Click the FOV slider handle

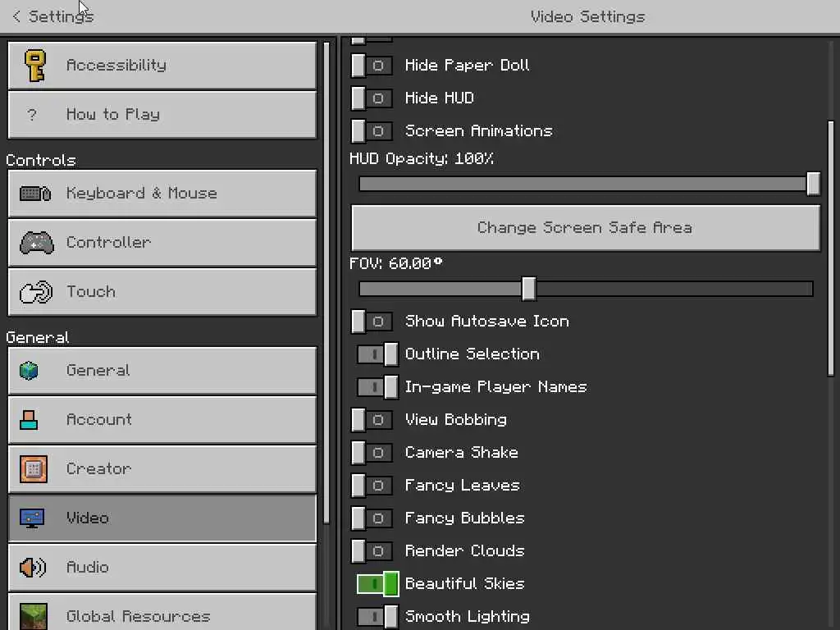pyautogui.click(x=529, y=289)
